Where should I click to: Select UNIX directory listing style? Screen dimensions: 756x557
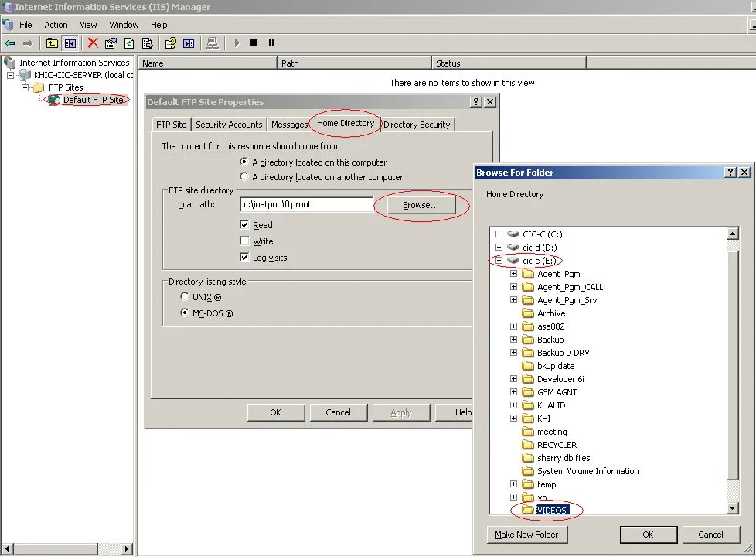184,296
